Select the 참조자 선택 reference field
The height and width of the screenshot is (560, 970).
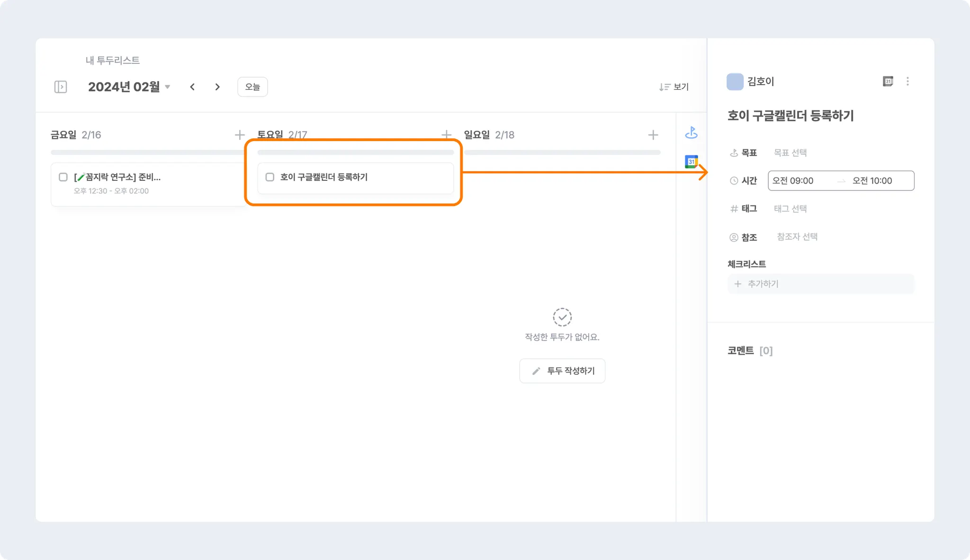tap(797, 237)
